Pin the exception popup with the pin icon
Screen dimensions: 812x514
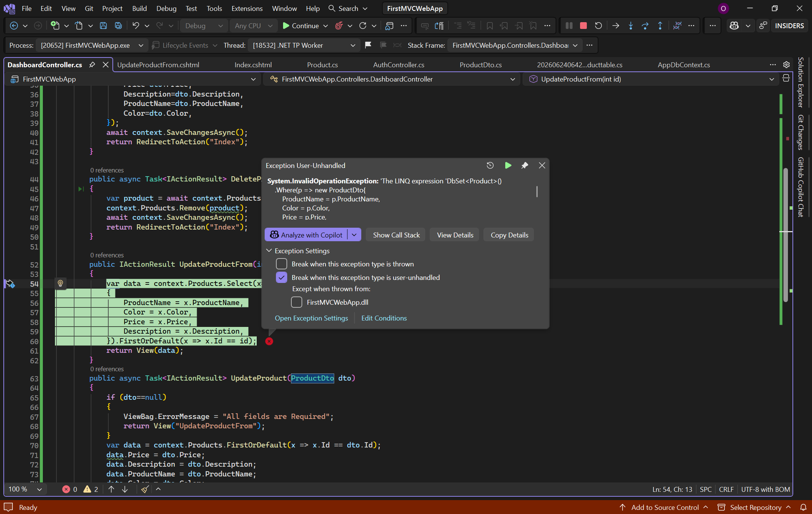524,165
